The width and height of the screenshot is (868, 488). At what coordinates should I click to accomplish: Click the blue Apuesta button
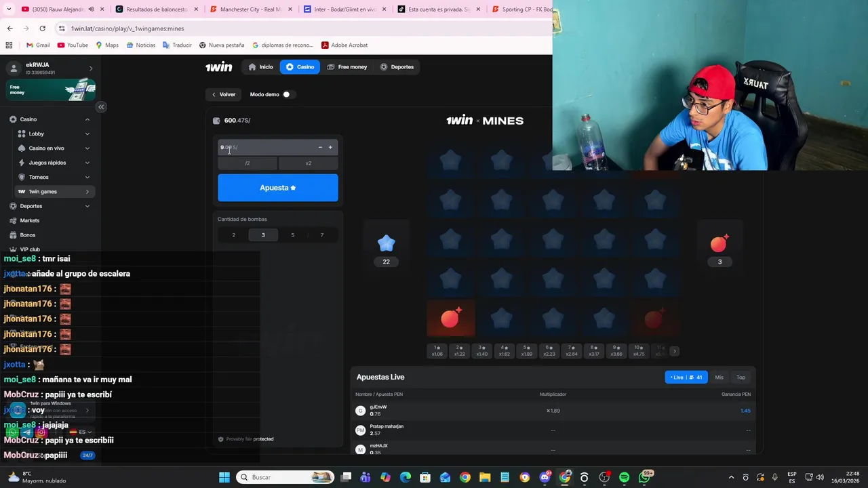pos(277,188)
